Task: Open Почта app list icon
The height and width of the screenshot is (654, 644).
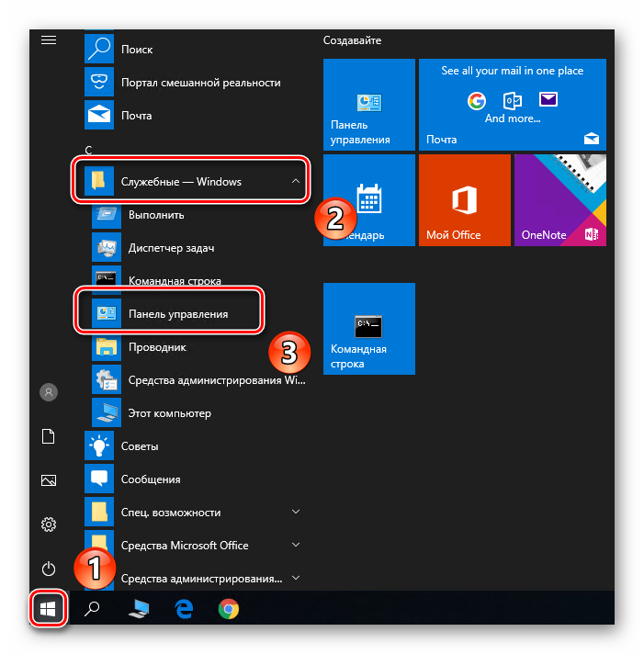Action: (x=99, y=115)
